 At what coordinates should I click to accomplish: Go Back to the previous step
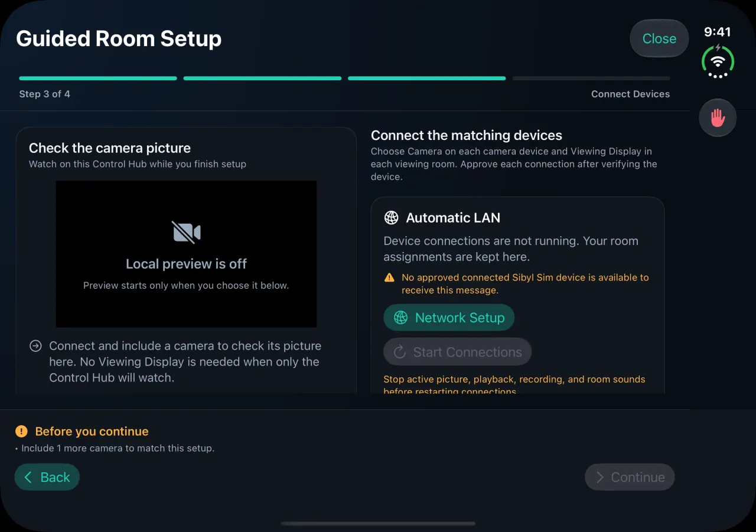(47, 477)
